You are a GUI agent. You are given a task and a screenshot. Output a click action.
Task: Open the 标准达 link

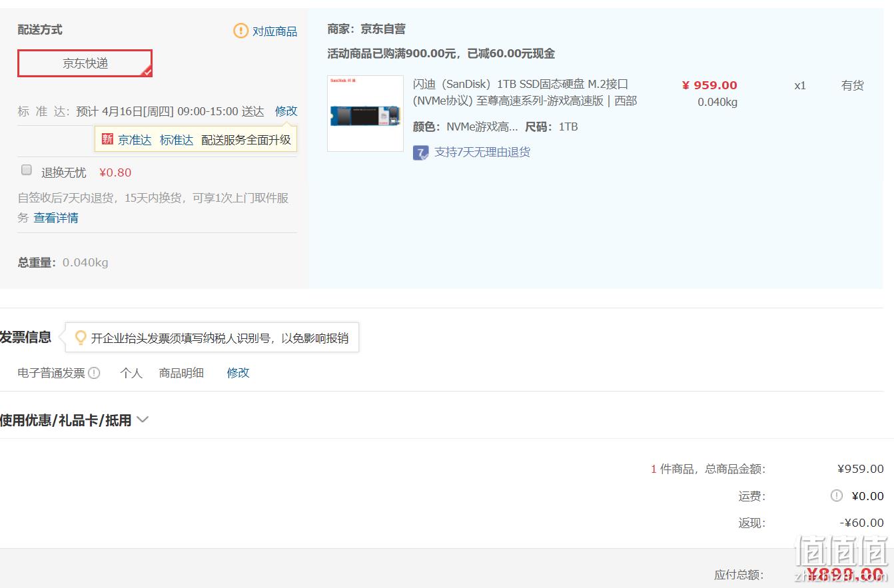[x=177, y=140]
